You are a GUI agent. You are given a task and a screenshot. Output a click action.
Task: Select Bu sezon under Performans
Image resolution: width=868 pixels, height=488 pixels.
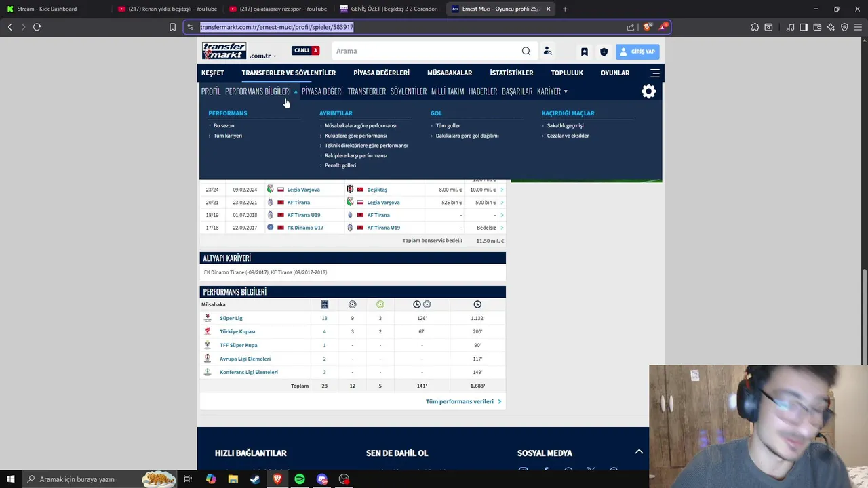pos(224,125)
